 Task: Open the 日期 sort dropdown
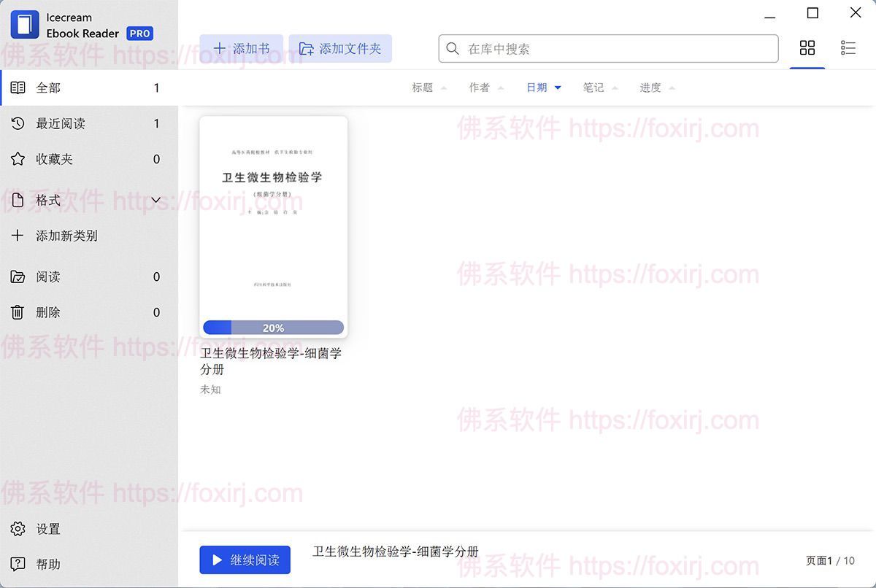tap(542, 87)
